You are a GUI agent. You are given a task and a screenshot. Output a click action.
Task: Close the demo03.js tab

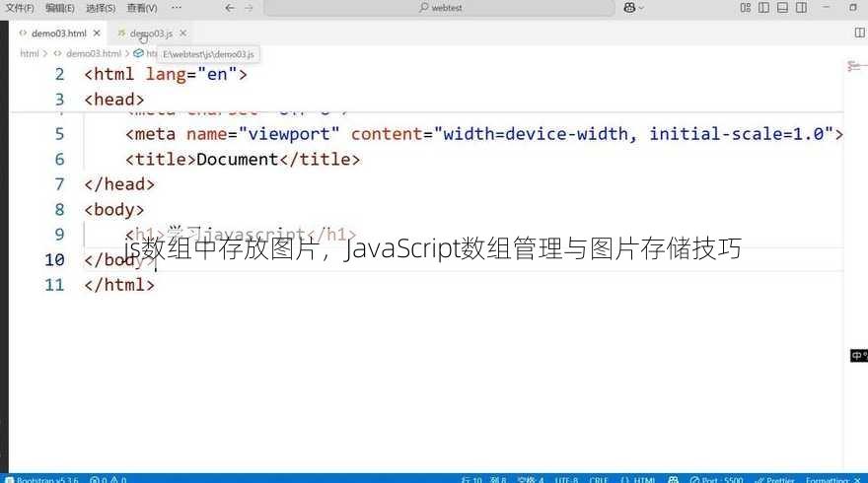(183, 34)
